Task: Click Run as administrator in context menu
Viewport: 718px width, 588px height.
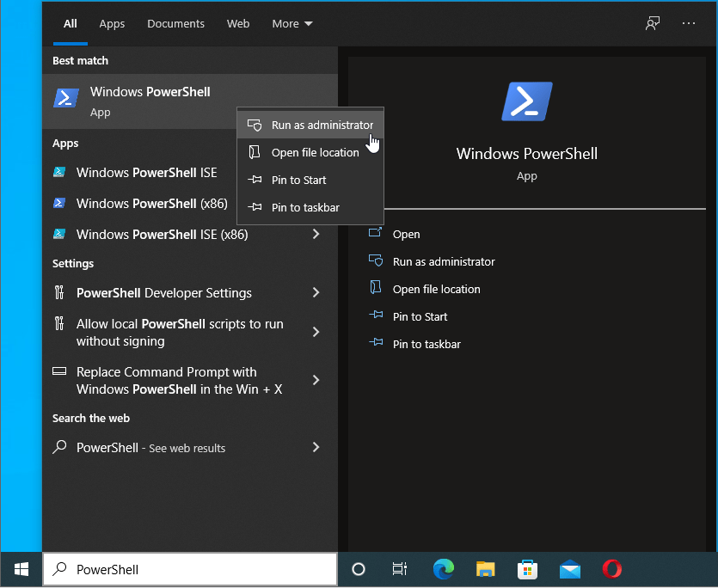Action: click(322, 125)
